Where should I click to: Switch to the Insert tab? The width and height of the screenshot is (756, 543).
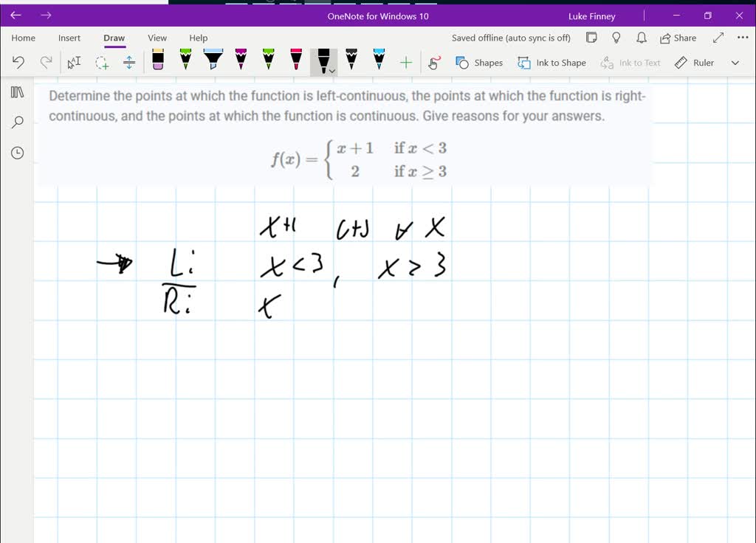coord(69,38)
